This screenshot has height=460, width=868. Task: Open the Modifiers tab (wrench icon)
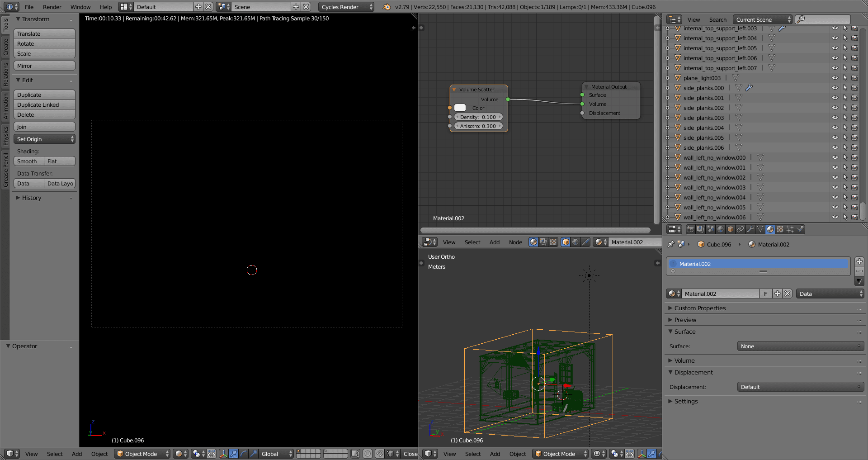coord(750,229)
